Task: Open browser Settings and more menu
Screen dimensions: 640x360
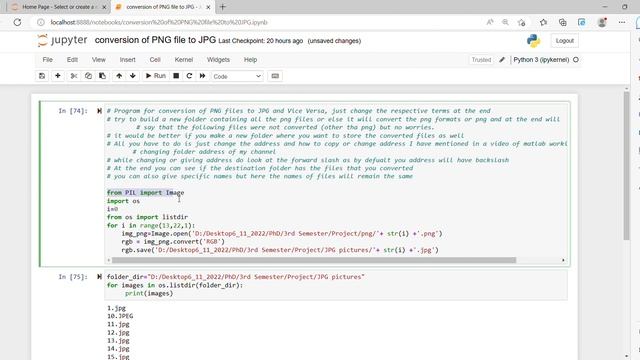Action: [x=622, y=22]
